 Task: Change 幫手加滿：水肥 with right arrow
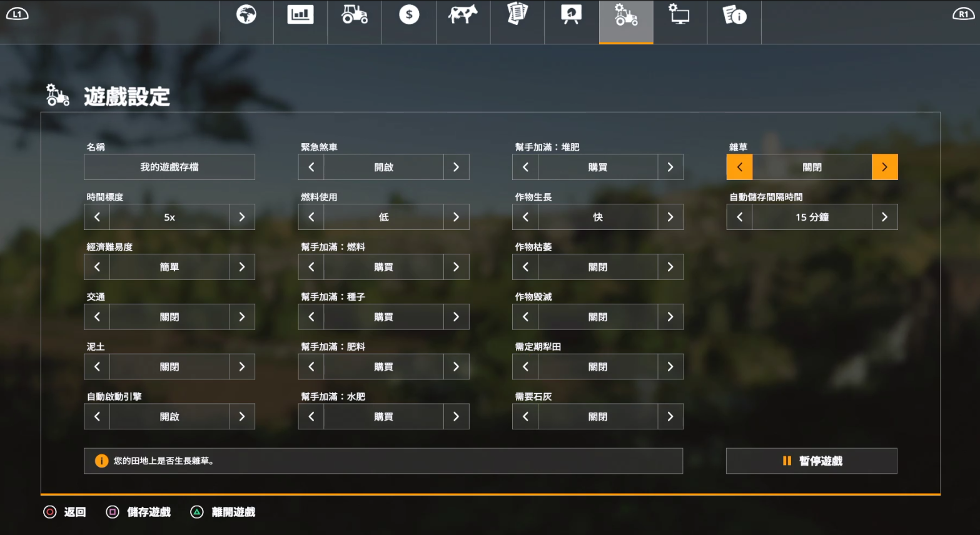(x=457, y=416)
